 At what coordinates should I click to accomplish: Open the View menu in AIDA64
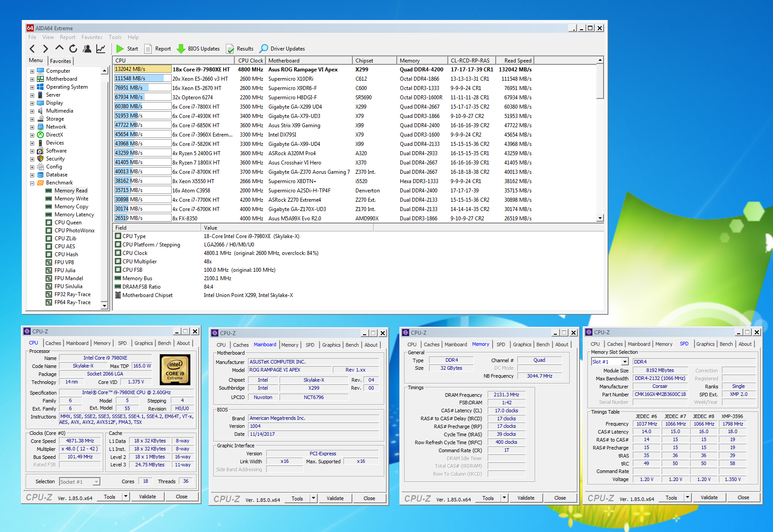(x=48, y=37)
